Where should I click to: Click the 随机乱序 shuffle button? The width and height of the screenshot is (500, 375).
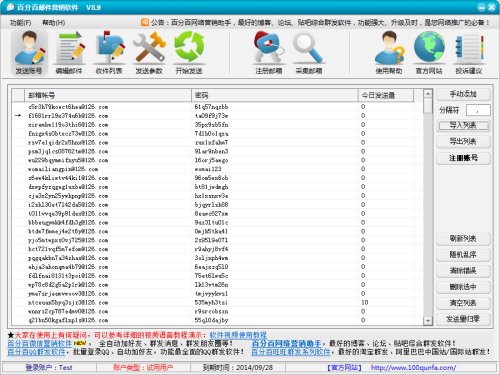pos(463,255)
